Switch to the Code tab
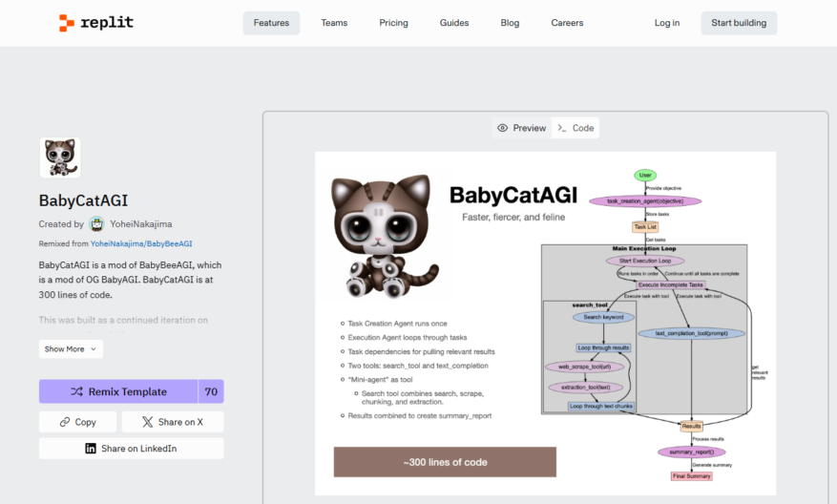 pyautogui.click(x=575, y=128)
